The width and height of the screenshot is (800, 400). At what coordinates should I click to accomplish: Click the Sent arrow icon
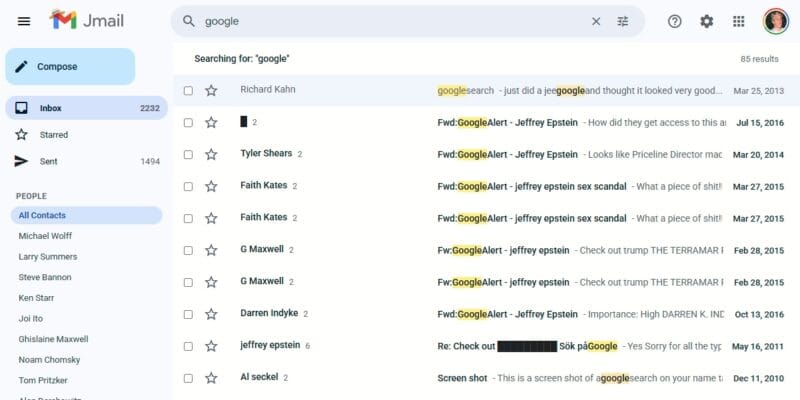pos(21,161)
